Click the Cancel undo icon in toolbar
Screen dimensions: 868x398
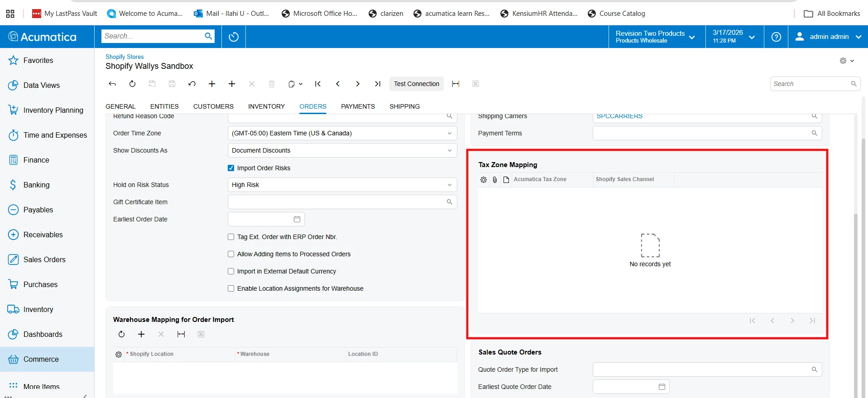click(192, 84)
